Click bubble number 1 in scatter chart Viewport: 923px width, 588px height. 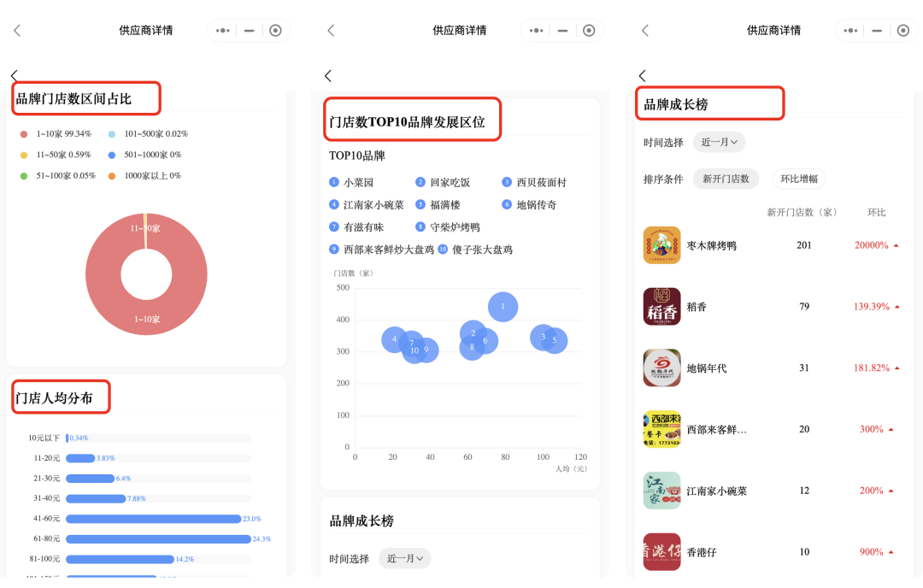point(503,307)
